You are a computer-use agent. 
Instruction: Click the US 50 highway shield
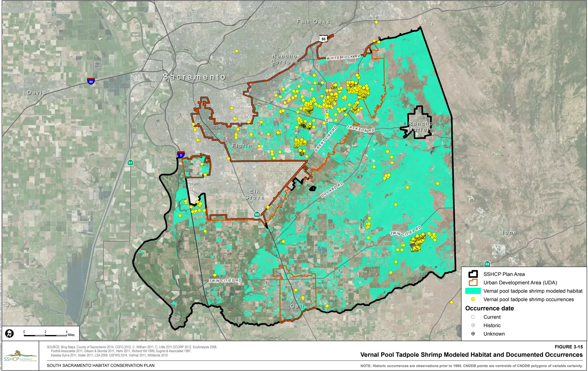click(323, 39)
